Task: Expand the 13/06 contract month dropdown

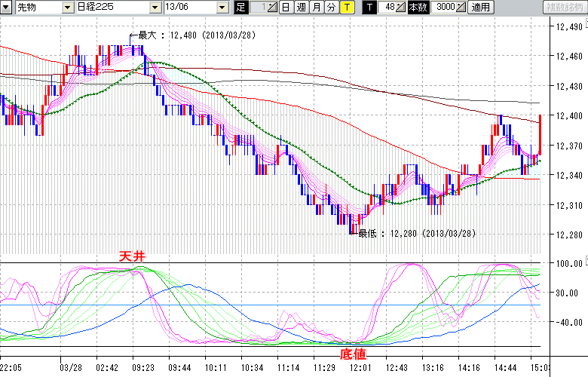Action: 222,7
